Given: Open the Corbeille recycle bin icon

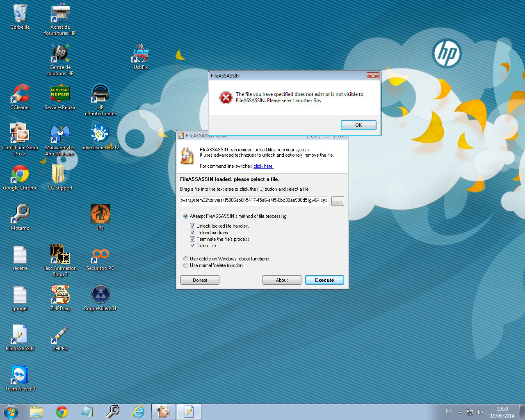Looking at the screenshot, I should point(20,17).
